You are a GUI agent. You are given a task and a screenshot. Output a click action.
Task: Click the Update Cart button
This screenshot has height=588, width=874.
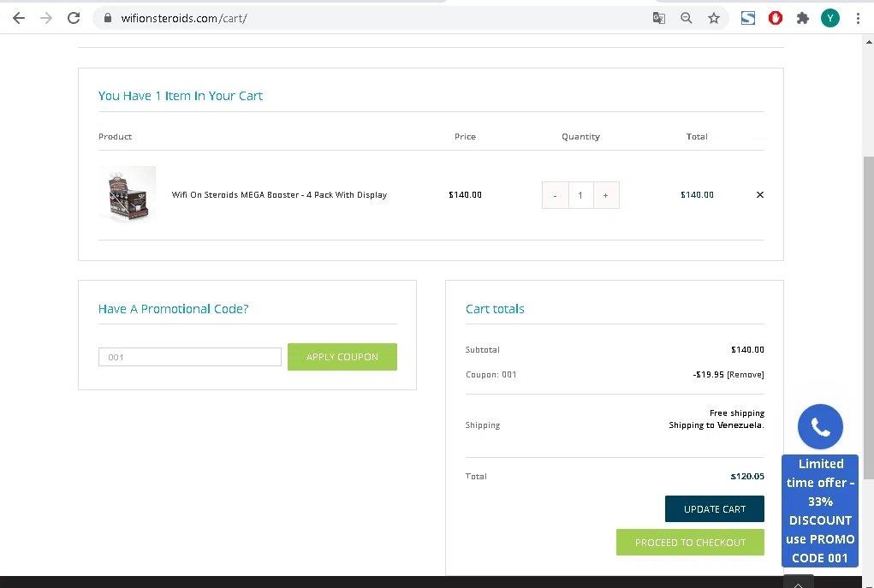coord(715,509)
